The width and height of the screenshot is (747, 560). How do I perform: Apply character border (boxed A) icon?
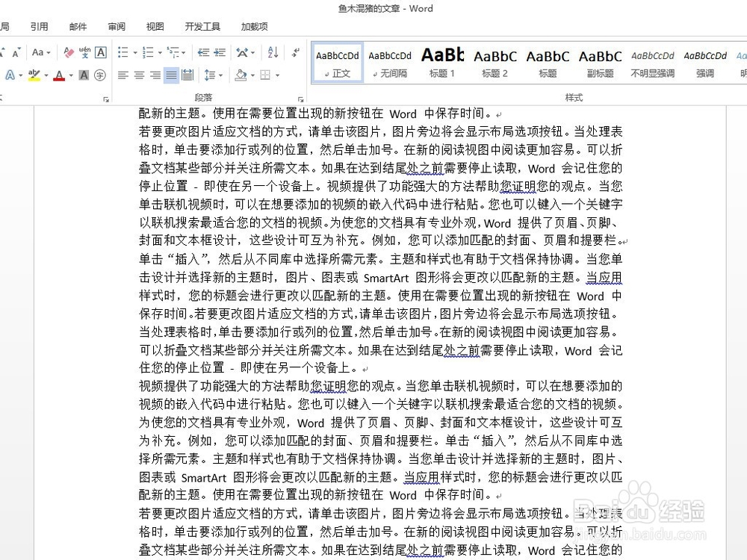[x=101, y=52]
